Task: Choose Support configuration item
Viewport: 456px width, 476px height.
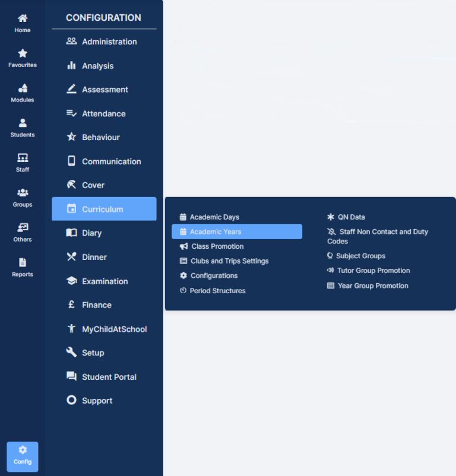Action: point(104,401)
